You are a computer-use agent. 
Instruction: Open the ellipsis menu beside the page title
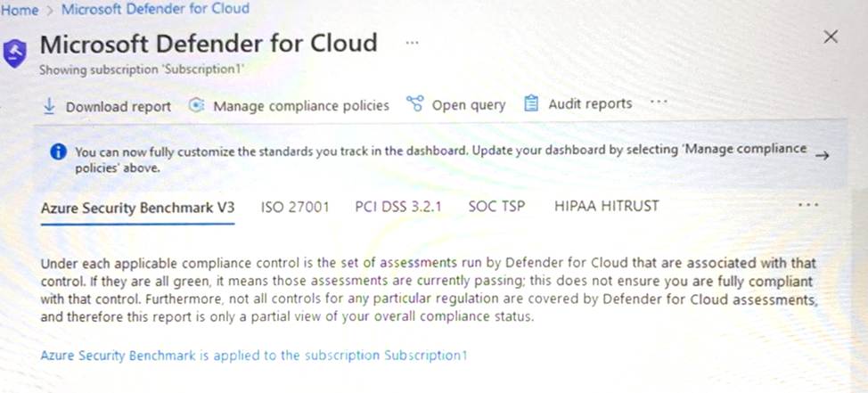412,43
